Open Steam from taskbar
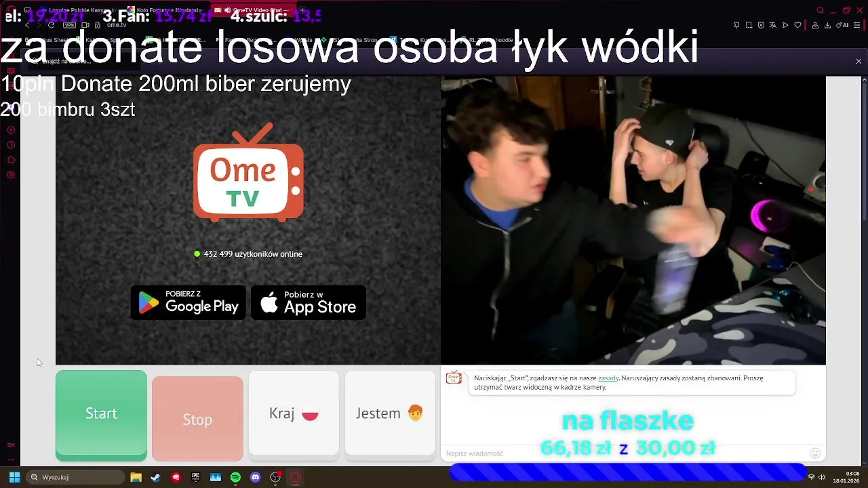 point(155,477)
